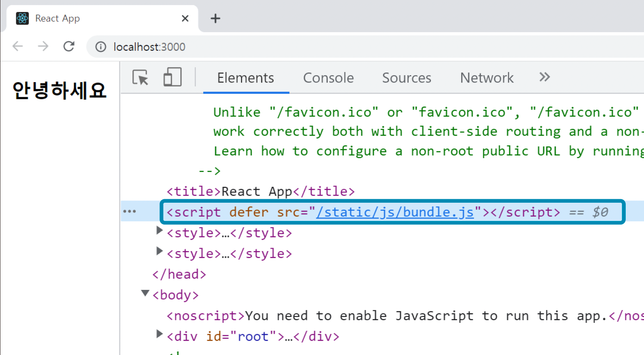Viewport: 644px width, 355px height.
Task: Open actions menu for selected script node
Action: click(130, 211)
